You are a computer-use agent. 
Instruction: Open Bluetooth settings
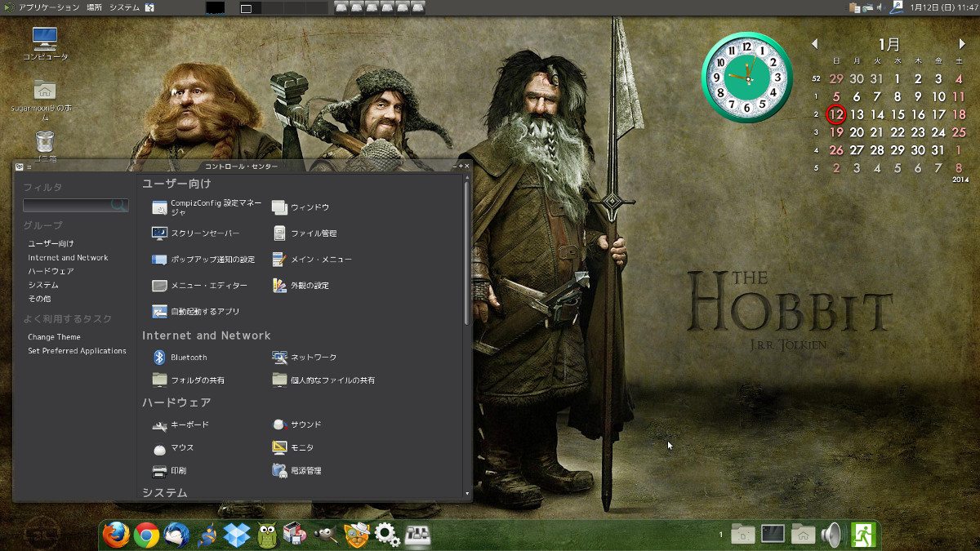[x=180, y=358]
